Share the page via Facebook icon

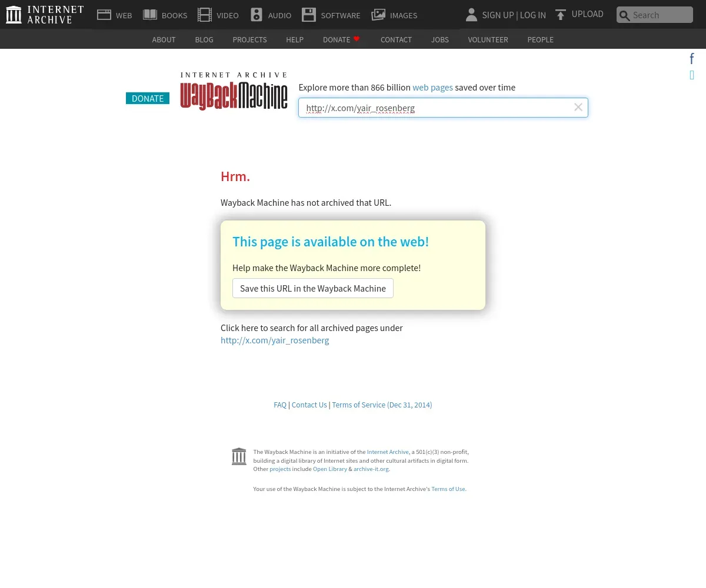(692, 59)
